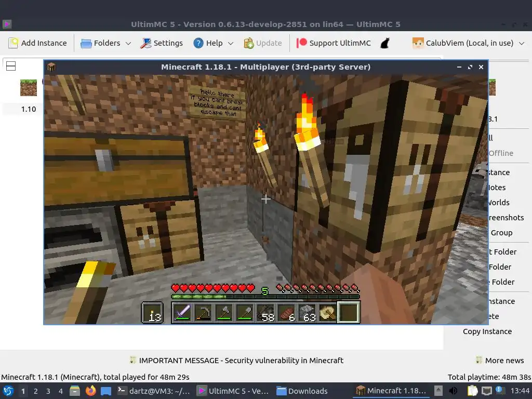
Task: Select the steak stack showing 6
Action: (x=286, y=312)
